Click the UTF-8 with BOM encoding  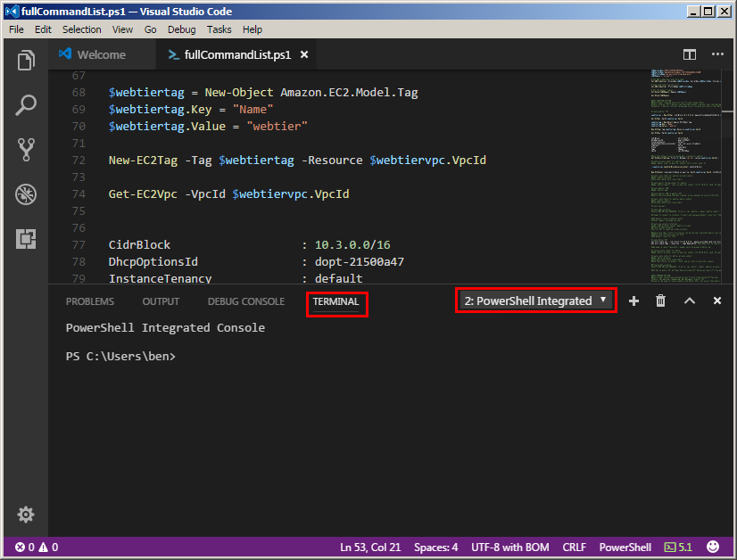pyautogui.click(x=510, y=547)
